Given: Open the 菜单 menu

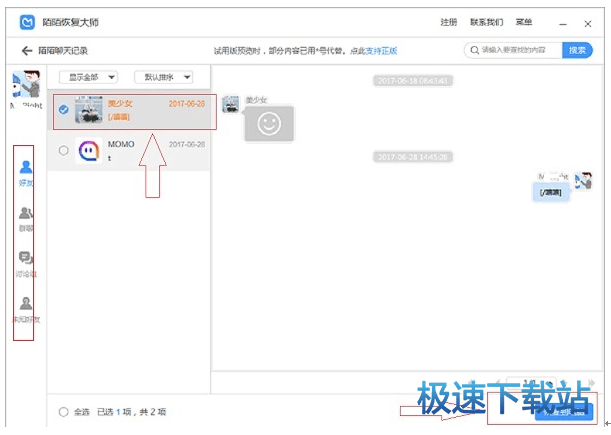Looking at the screenshot, I should 524,22.
